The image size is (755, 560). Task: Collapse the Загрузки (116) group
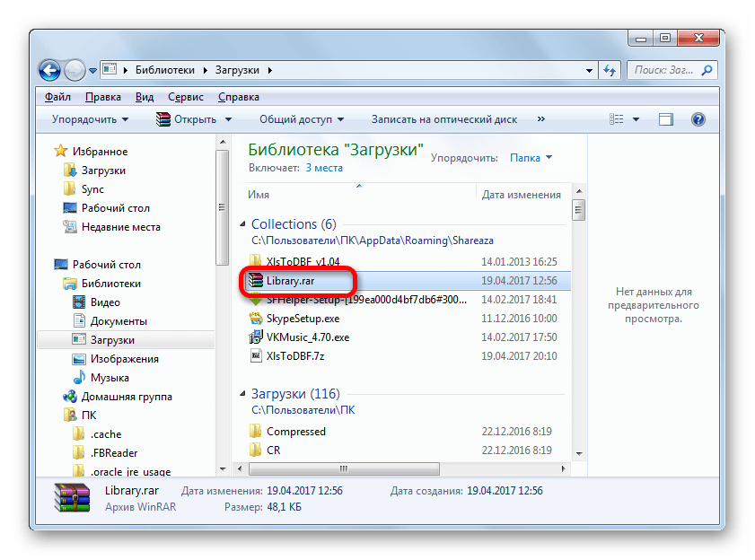pos(242,393)
